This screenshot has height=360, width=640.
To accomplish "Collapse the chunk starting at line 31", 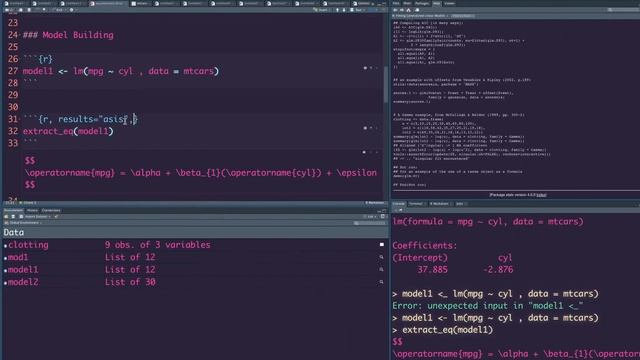I will click(20, 119).
